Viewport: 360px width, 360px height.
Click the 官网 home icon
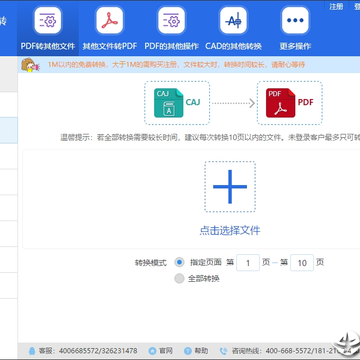(x=152, y=351)
